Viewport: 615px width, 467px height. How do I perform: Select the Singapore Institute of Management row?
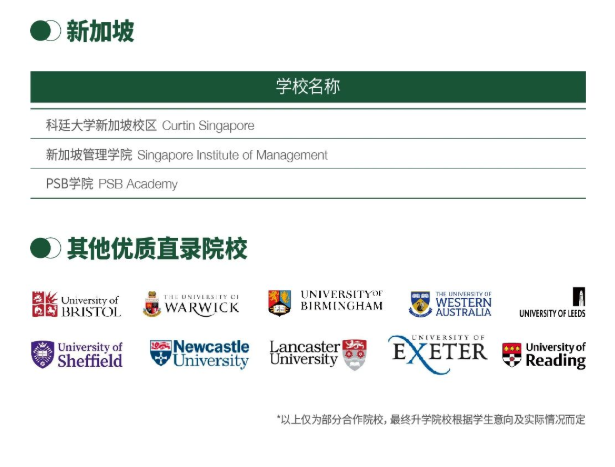(308, 154)
